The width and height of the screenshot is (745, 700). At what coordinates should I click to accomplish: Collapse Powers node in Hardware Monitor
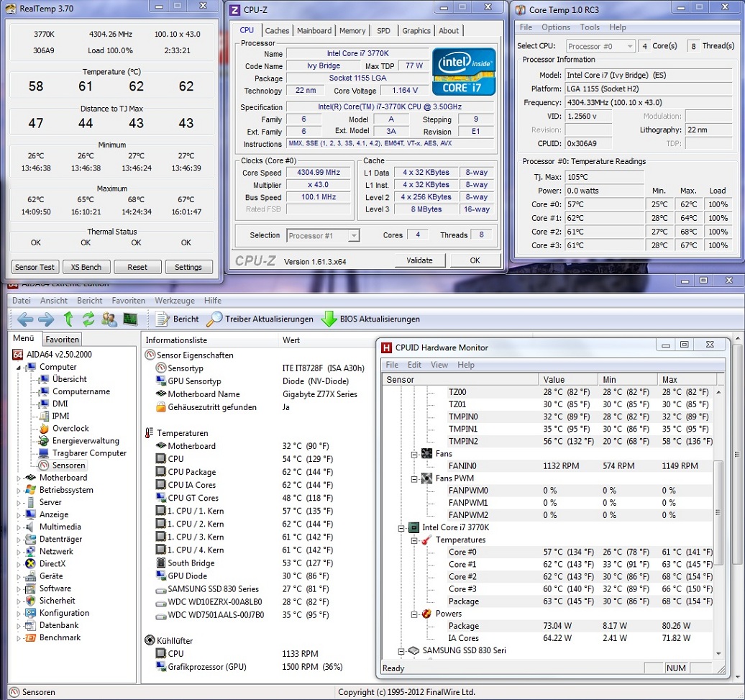tap(414, 614)
